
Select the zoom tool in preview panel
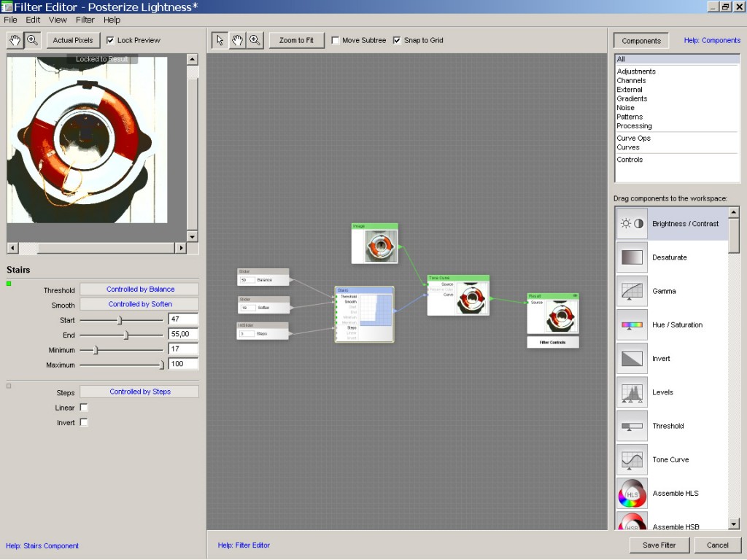tap(32, 41)
